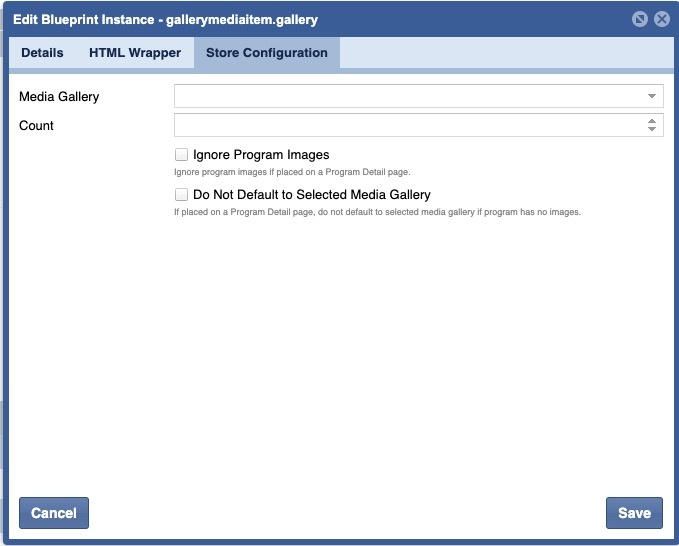This screenshot has width=679, height=546.
Task: Click the Media Gallery field label
Action: tap(59, 97)
